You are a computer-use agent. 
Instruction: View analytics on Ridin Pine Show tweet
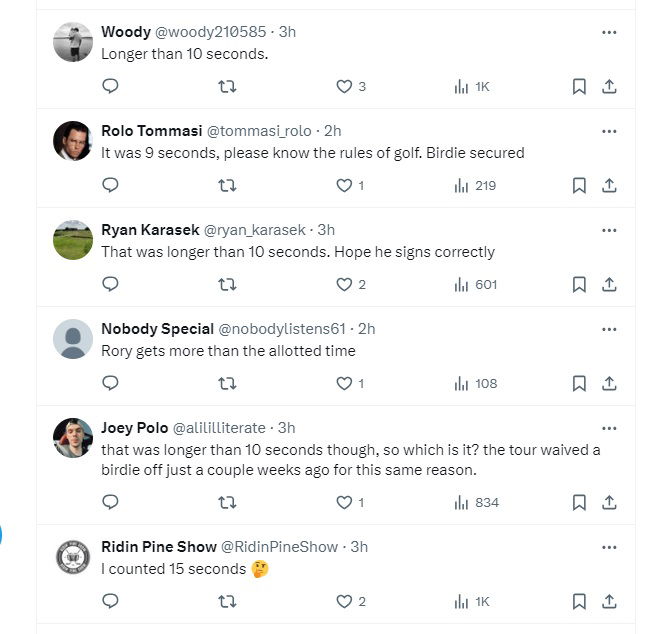(x=471, y=601)
